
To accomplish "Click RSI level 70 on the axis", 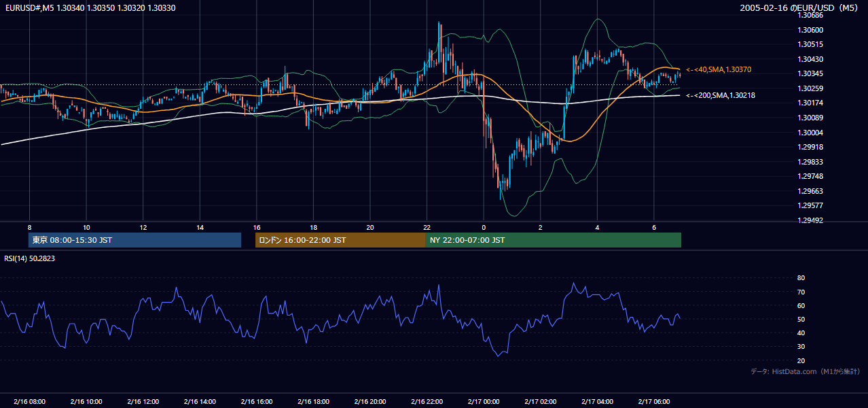I will pyautogui.click(x=801, y=292).
